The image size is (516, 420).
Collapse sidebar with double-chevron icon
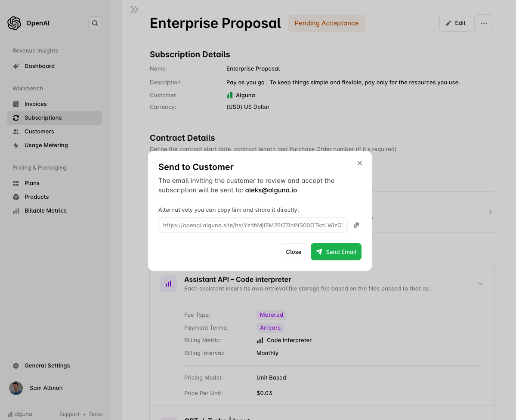pos(134,9)
